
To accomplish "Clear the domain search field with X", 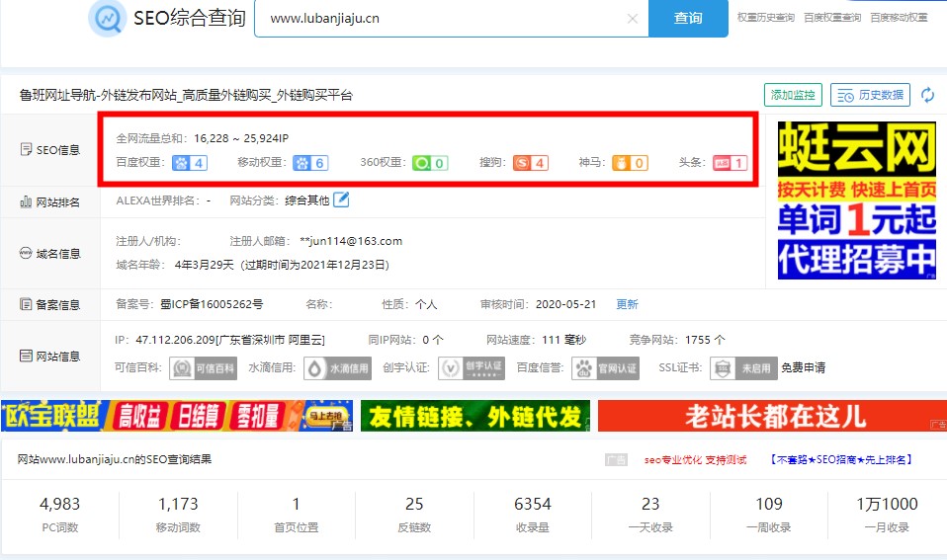I will coord(633,19).
